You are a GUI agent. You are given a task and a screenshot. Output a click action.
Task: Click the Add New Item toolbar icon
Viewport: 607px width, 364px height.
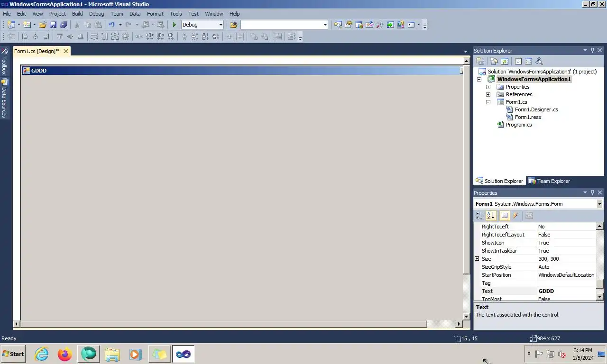coord(27,25)
